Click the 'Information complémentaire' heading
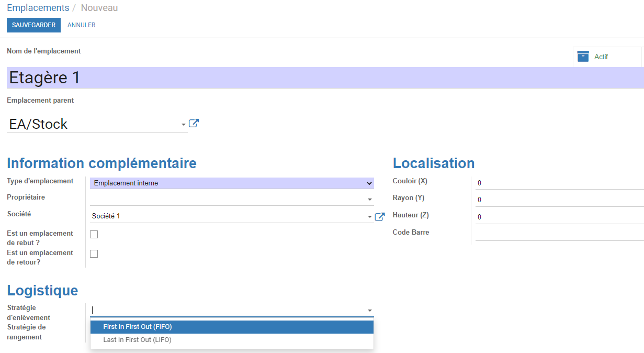644x353 pixels. point(101,163)
